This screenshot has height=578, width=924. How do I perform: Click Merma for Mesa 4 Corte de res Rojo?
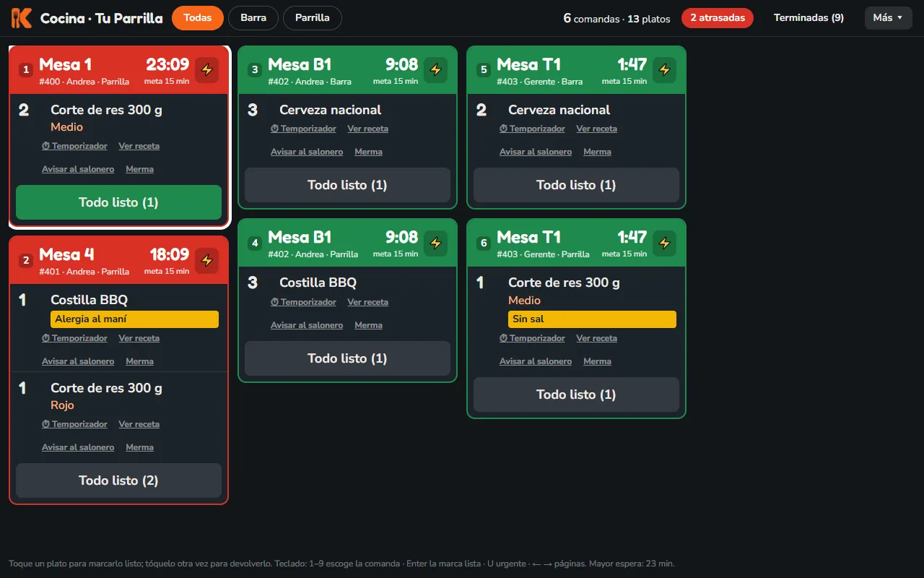(x=139, y=447)
